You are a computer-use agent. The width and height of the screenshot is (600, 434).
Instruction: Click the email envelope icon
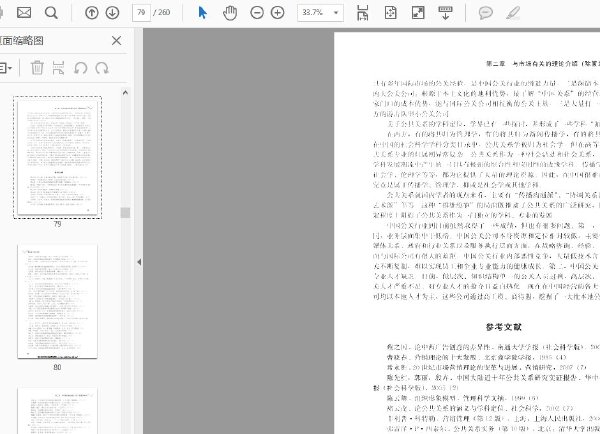click(24, 13)
